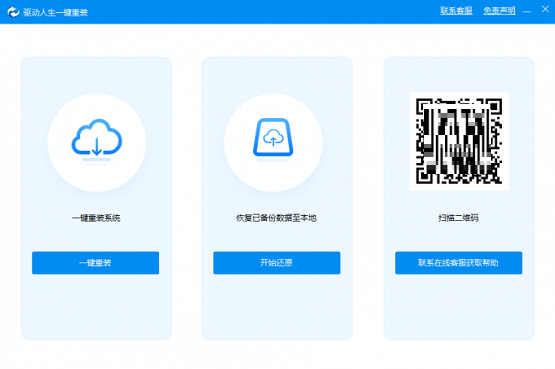
Task: Click the 一键重装系统 label
Action: click(96, 218)
